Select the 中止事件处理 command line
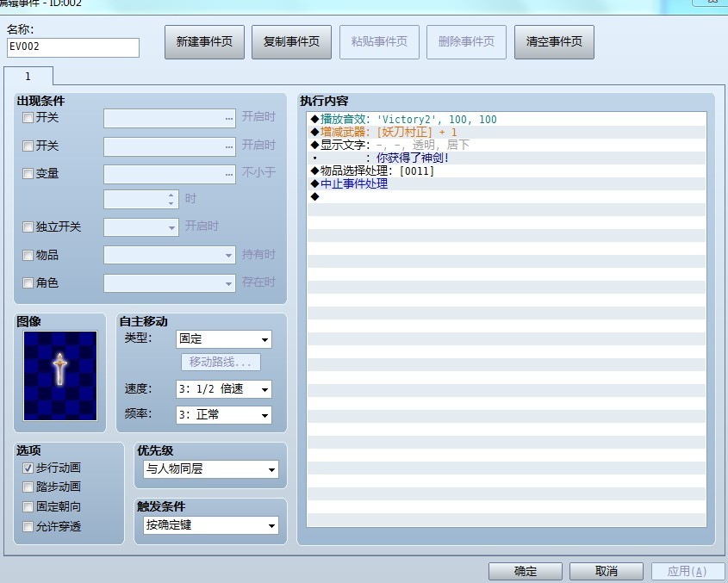The image size is (728, 583). click(506, 183)
